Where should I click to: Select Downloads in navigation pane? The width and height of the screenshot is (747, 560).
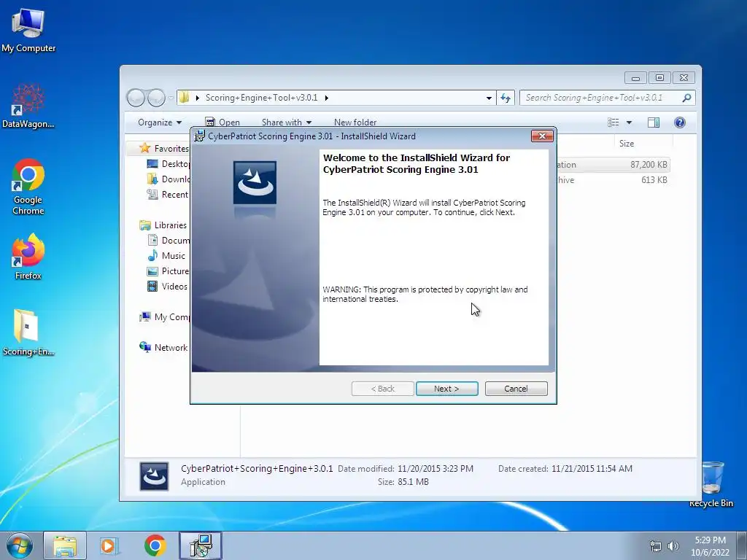(x=169, y=179)
